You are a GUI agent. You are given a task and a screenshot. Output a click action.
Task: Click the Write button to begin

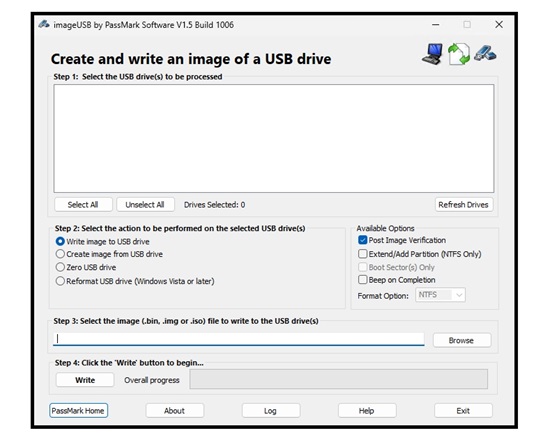(85, 380)
